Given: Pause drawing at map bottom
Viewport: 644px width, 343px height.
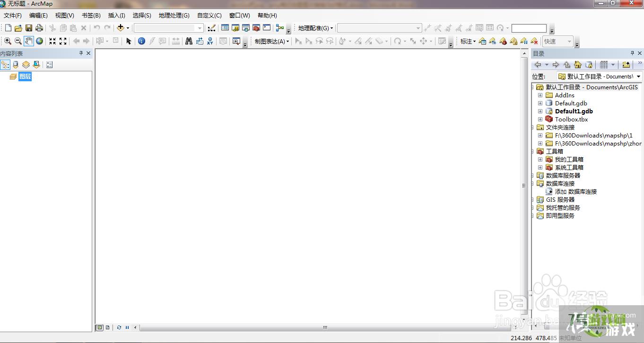Looking at the screenshot, I should coord(127,327).
